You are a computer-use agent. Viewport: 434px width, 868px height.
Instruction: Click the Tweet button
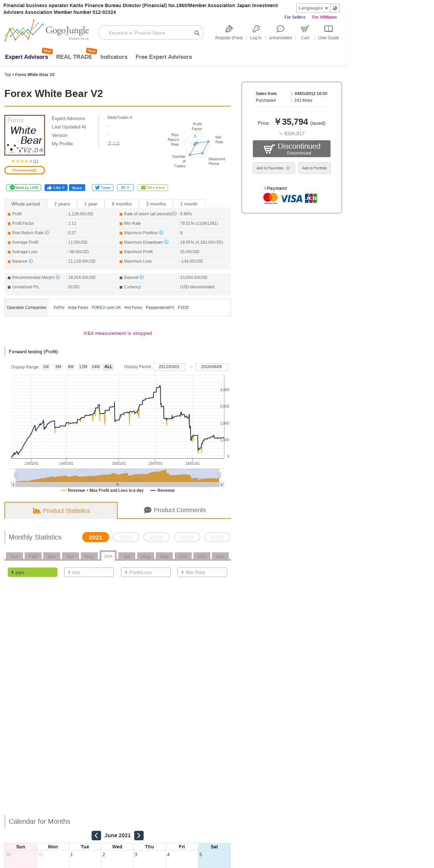coord(103,188)
